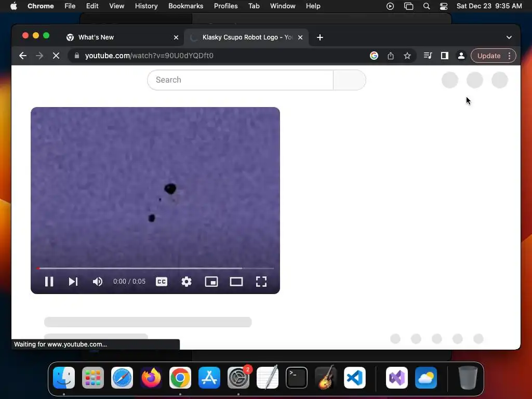Open Control Center in menu bar
This screenshot has height=399, width=532.
tap(444, 6)
